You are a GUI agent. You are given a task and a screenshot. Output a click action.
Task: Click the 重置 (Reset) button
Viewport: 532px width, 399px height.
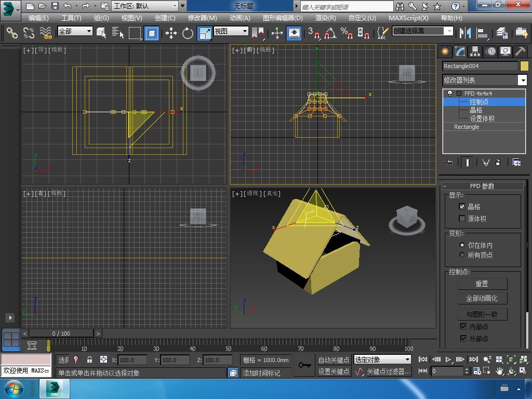(x=482, y=284)
